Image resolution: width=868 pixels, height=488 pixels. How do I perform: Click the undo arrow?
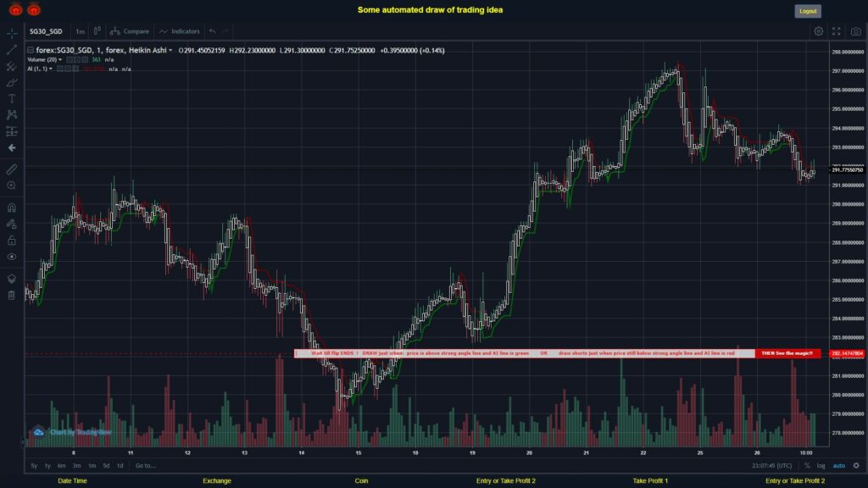tap(213, 31)
